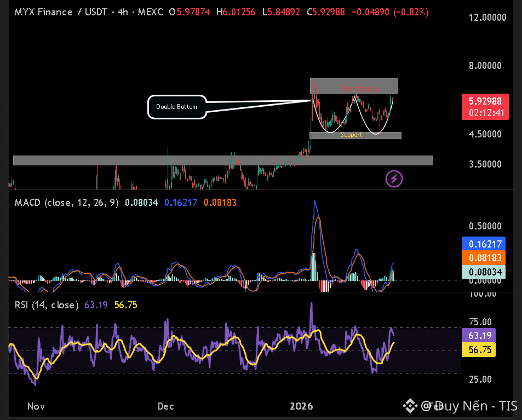Click the change value −0.04890 (−0.82%)
The width and height of the screenshot is (522, 420).
click(390, 12)
